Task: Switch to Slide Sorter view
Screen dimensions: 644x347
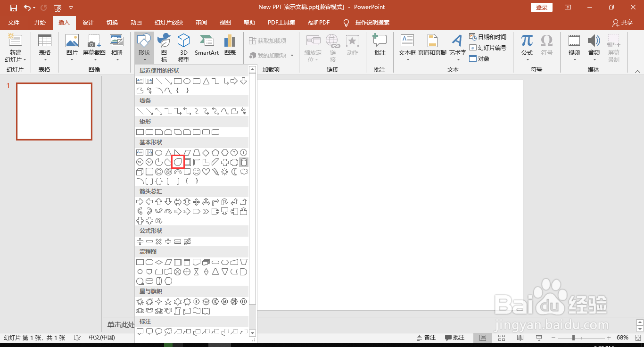Action: [502, 338]
